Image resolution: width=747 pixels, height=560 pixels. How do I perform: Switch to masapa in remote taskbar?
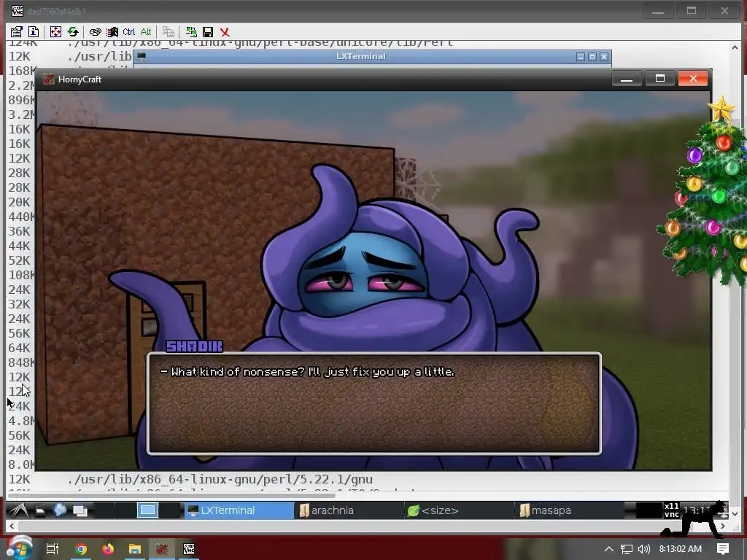[570, 510]
